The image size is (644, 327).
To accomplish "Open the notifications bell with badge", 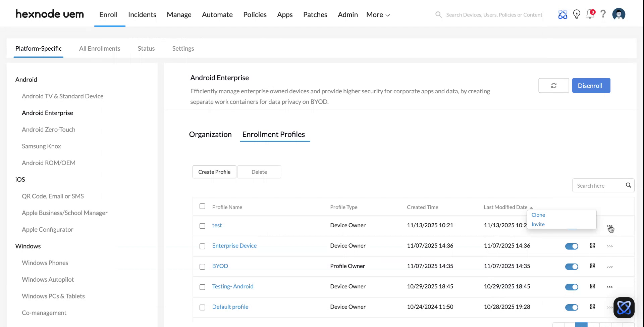I will [x=590, y=14].
